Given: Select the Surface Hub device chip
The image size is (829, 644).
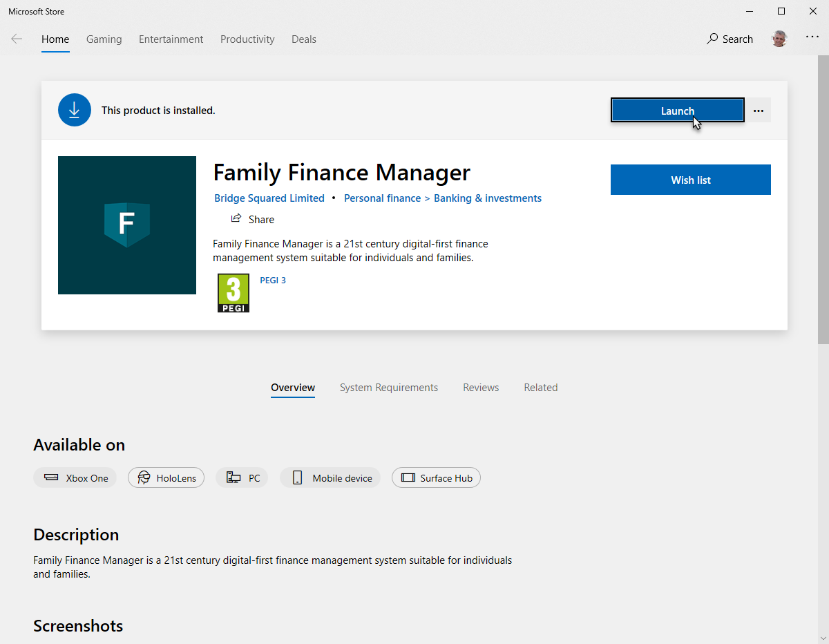Looking at the screenshot, I should (x=436, y=477).
